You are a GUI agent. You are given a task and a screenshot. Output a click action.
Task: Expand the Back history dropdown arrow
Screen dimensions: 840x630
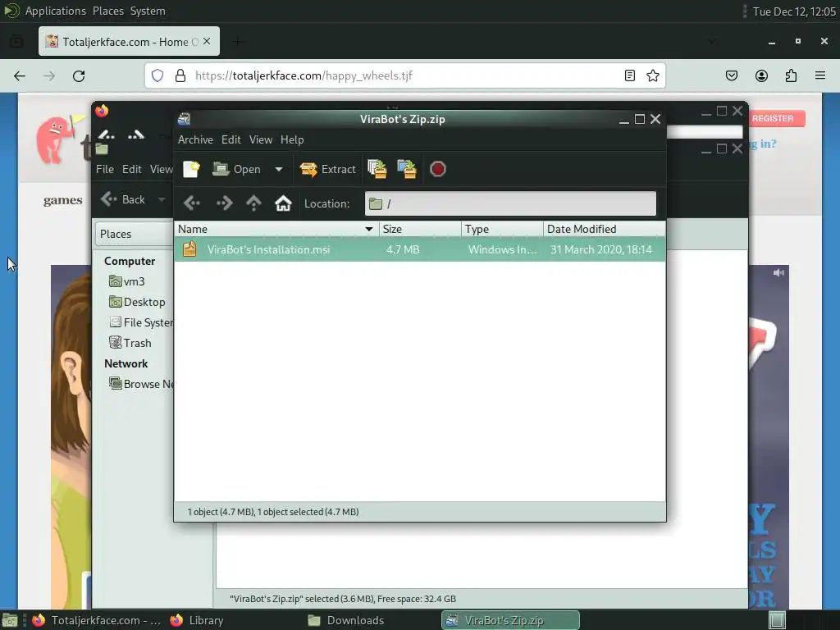(162, 200)
